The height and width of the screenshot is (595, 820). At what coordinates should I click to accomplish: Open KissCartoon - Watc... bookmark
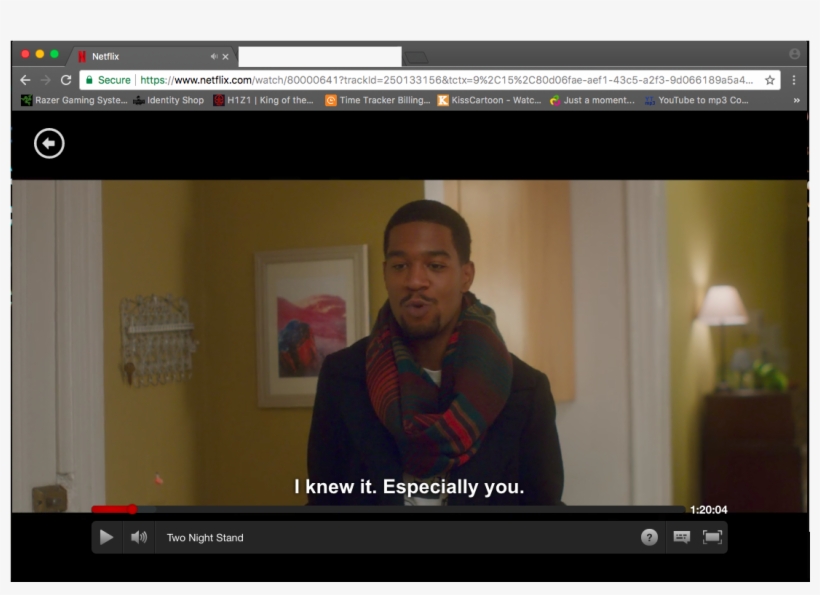coord(489,100)
